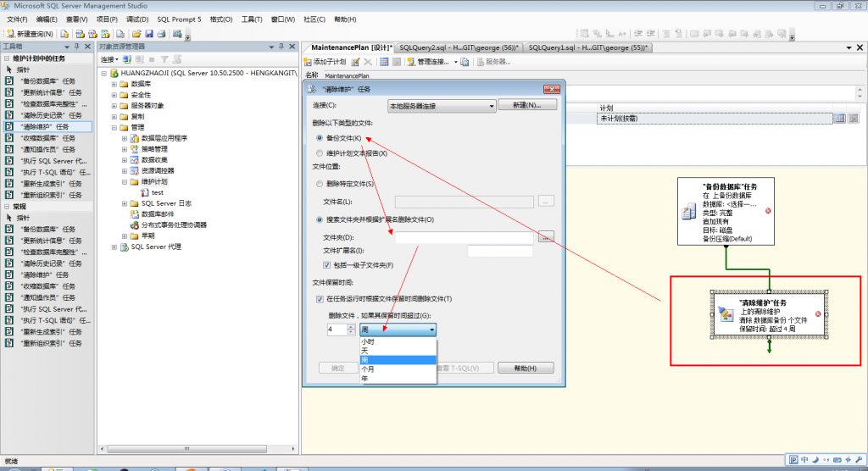Click the subplan schedule calendar icon
Screen dimensions: 868x471
[x=840, y=118]
